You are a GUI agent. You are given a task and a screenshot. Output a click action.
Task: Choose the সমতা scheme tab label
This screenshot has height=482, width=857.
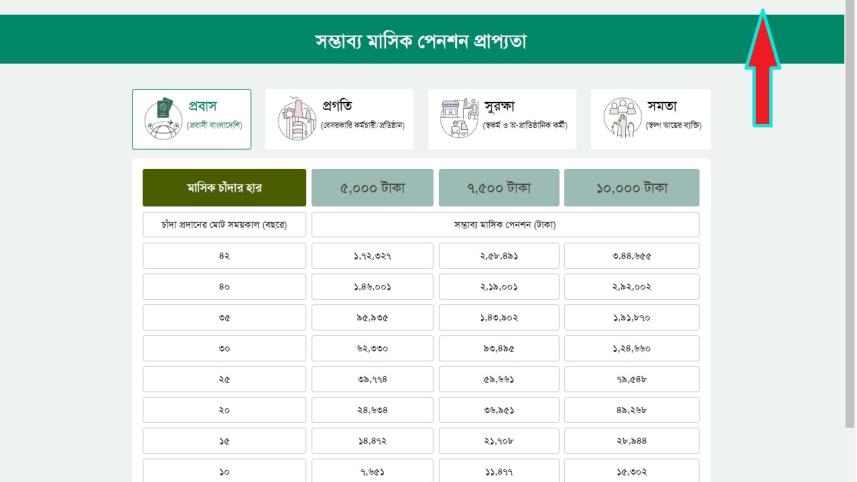pos(662,106)
